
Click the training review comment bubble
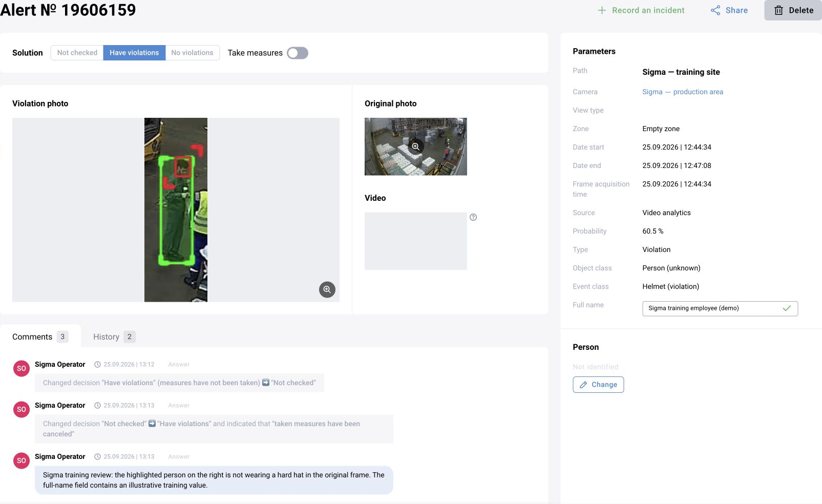click(x=214, y=480)
